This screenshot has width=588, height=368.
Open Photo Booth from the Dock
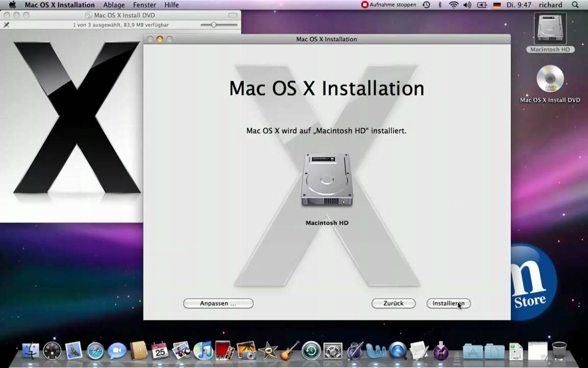coord(225,350)
